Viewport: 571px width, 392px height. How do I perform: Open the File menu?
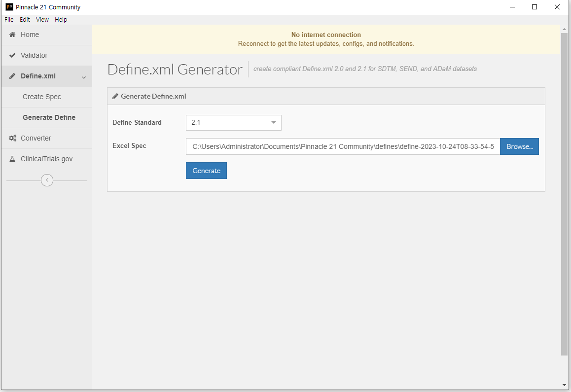point(9,20)
